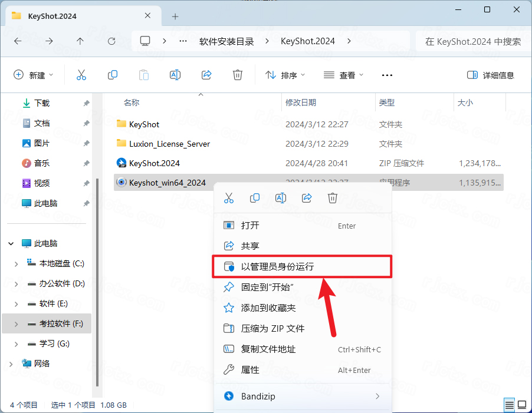Open 下载 in quick access
Viewport: 532px width, 413px height.
[42, 103]
